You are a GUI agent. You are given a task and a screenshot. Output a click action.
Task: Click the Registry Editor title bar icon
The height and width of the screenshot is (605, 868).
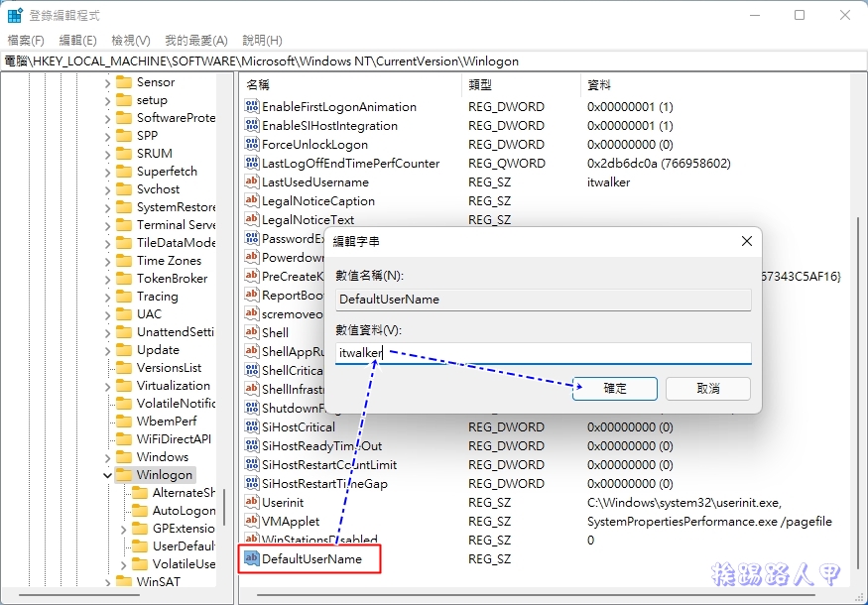click(x=15, y=15)
